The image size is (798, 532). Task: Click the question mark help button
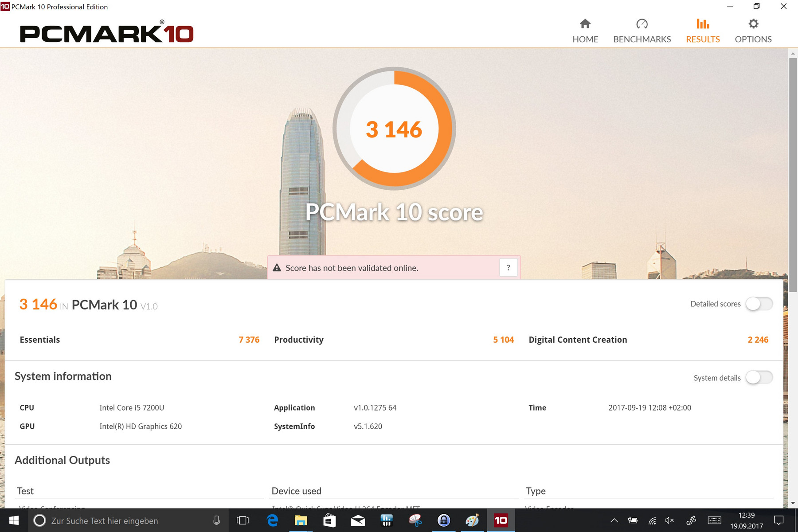pyautogui.click(x=509, y=268)
